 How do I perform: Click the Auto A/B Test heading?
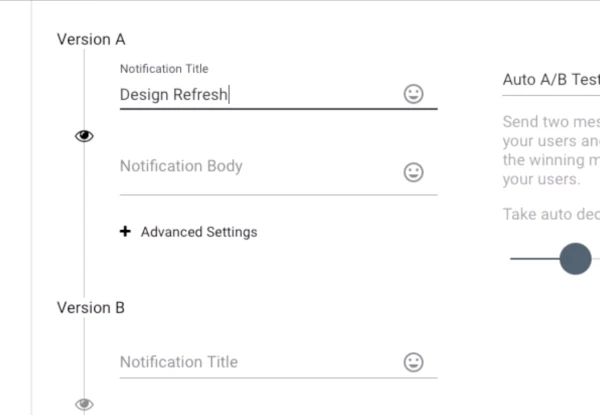click(550, 79)
